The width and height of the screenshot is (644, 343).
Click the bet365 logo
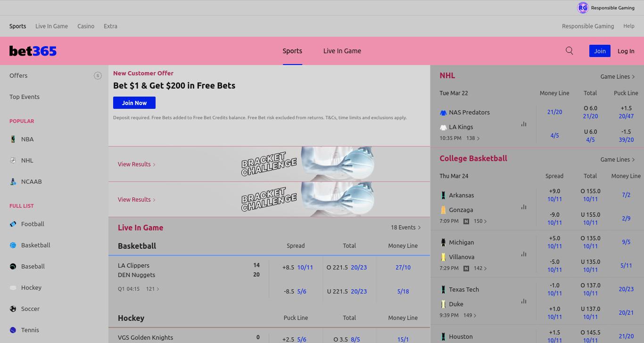point(33,51)
